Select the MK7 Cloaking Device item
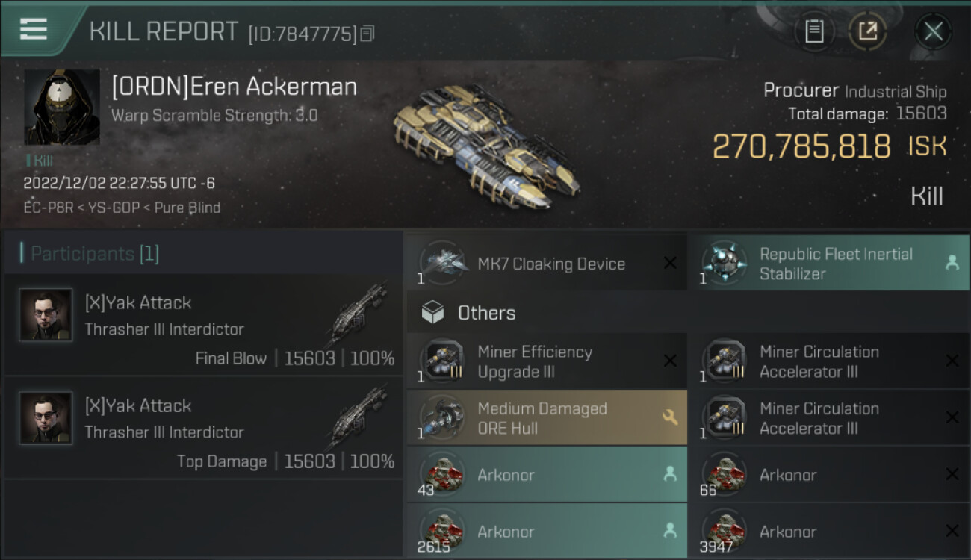Viewport: 971px width, 560px height. pyautogui.click(x=550, y=264)
